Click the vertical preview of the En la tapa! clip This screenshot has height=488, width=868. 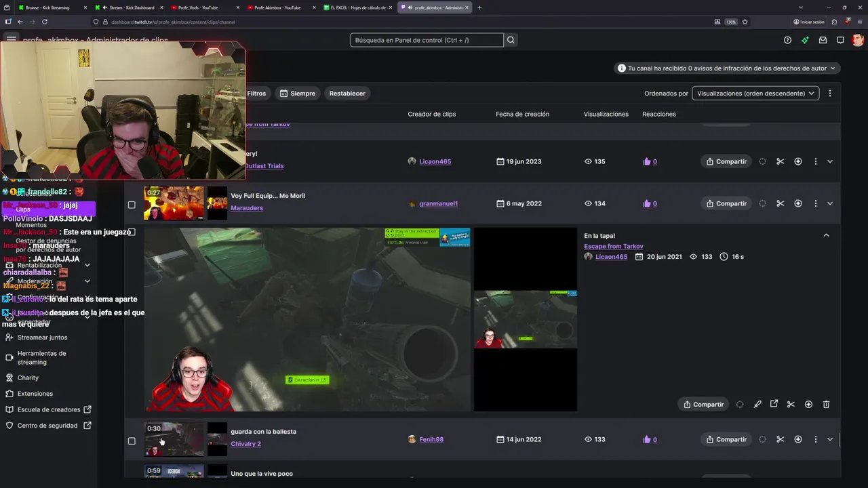coord(526,319)
